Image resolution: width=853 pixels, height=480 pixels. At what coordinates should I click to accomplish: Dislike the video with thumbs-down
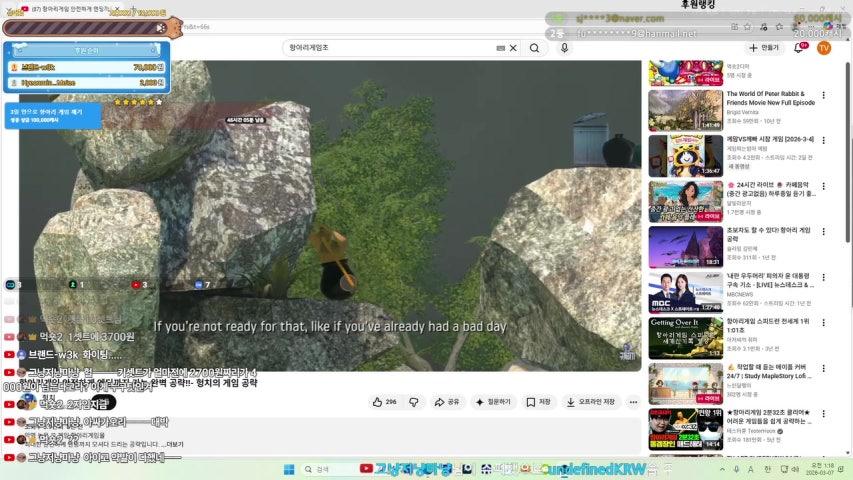[x=414, y=402]
